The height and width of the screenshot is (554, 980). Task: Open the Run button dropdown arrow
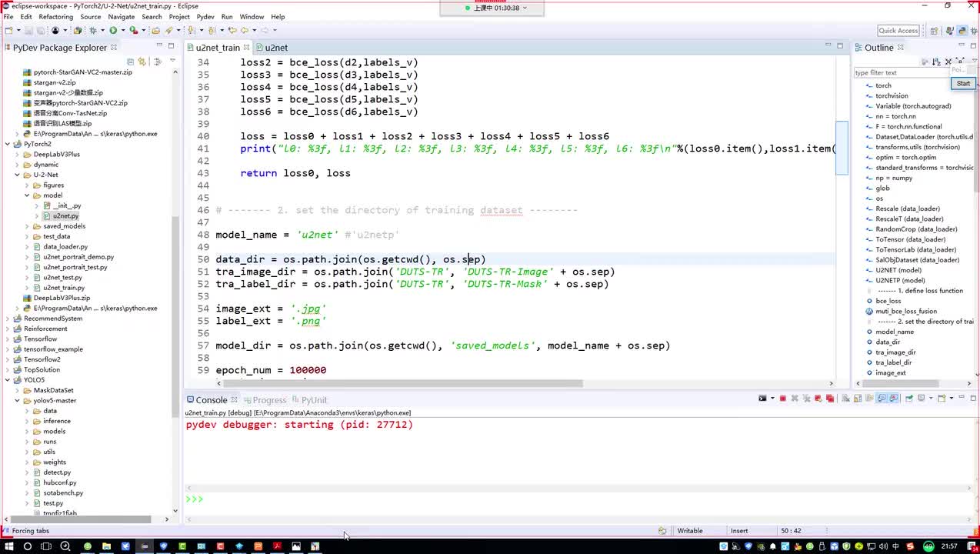[123, 31]
